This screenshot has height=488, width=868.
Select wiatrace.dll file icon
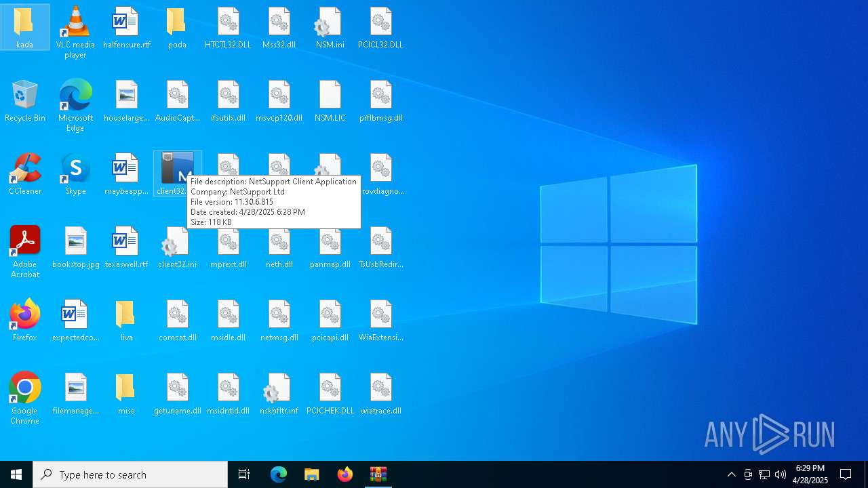coord(380,393)
